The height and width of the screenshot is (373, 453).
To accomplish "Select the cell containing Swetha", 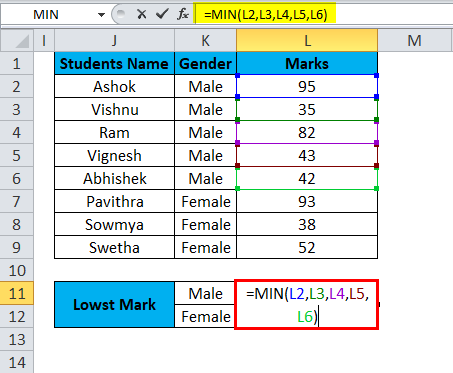I will [x=114, y=247].
